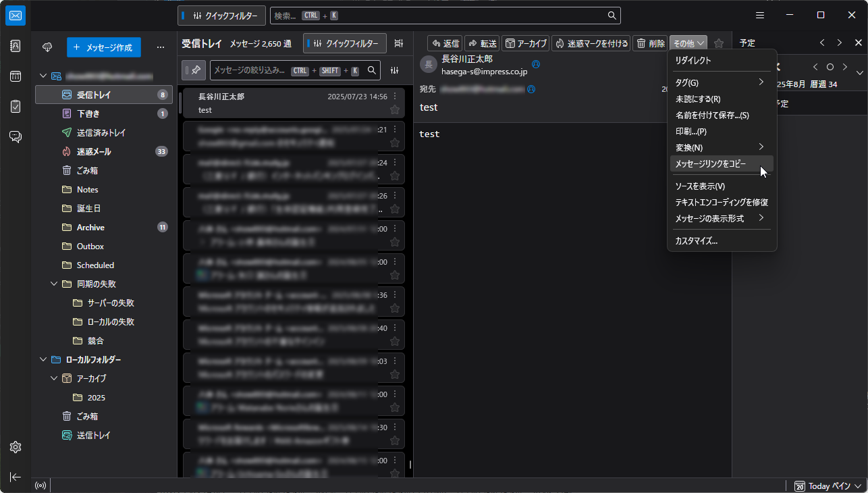This screenshot has height=493, width=868.
Task: Expand the 変換(N) submenu
Action: pyautogui.click(x=720, y=147)
